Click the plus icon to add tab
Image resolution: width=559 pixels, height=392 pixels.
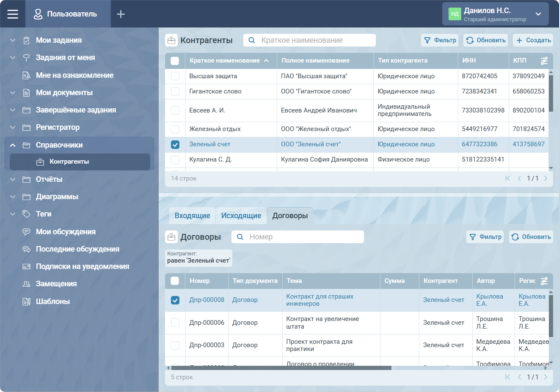(121, 14)
